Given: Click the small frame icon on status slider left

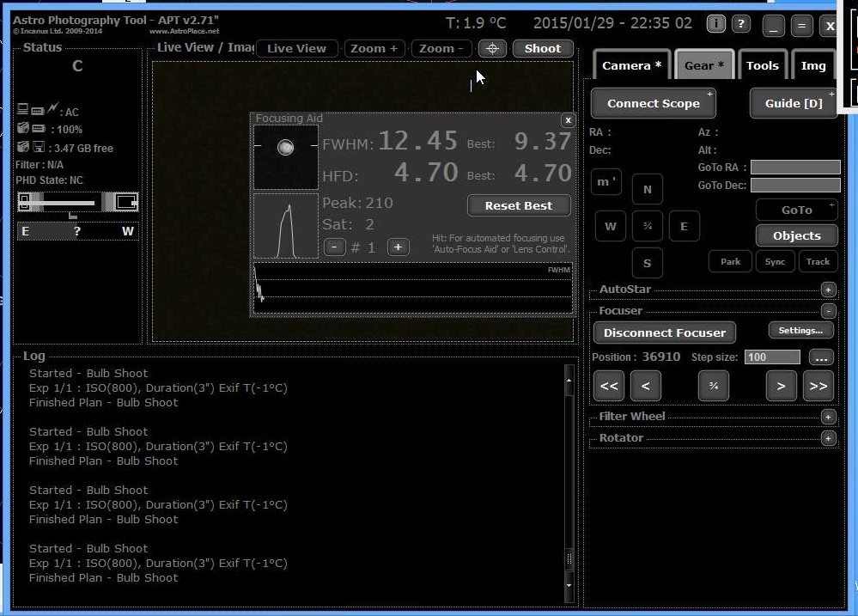Looking at the screenshot, I should pyautogui.click(x=24, y=202).
